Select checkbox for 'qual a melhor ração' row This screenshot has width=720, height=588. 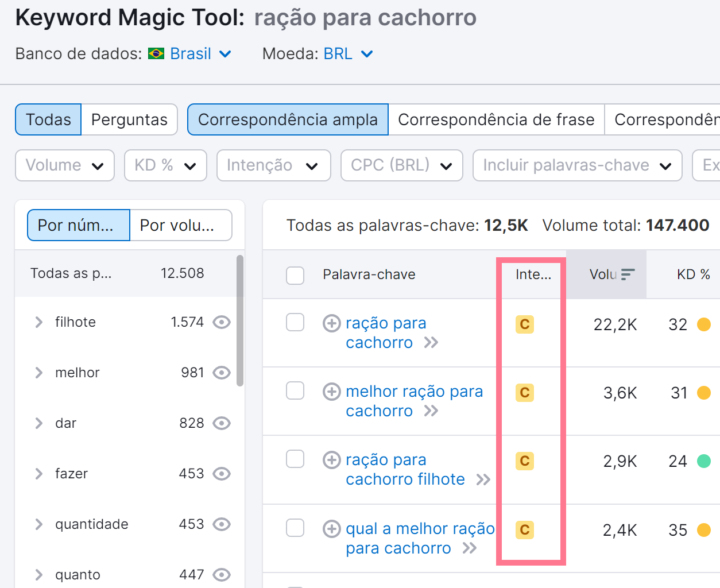click(295, 528)
